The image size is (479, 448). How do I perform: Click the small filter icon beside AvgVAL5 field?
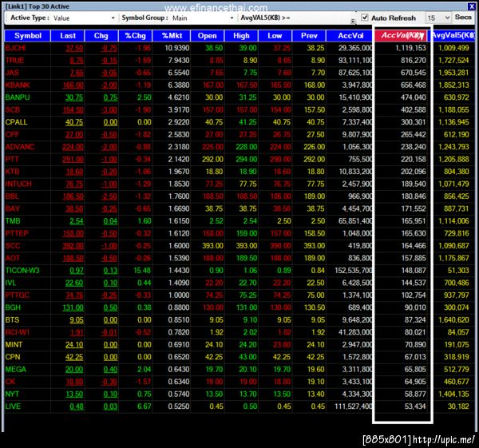(x=353, y=21)
